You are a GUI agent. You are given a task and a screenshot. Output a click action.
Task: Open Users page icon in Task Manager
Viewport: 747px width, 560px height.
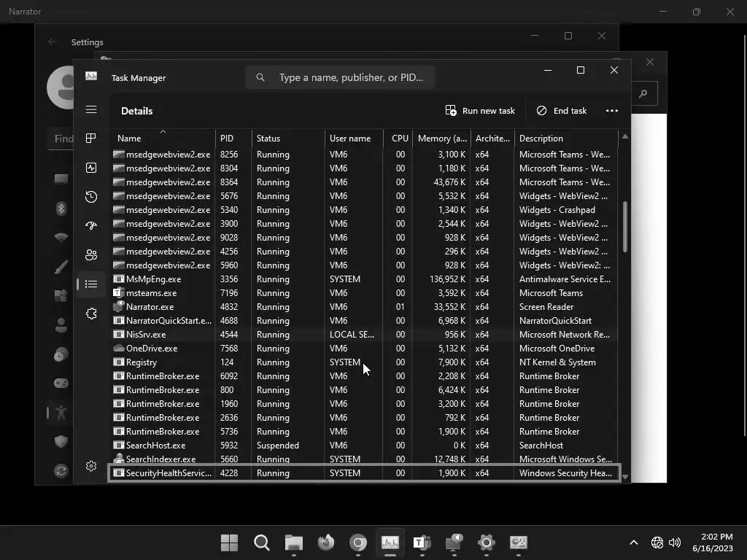coord(91,254)
